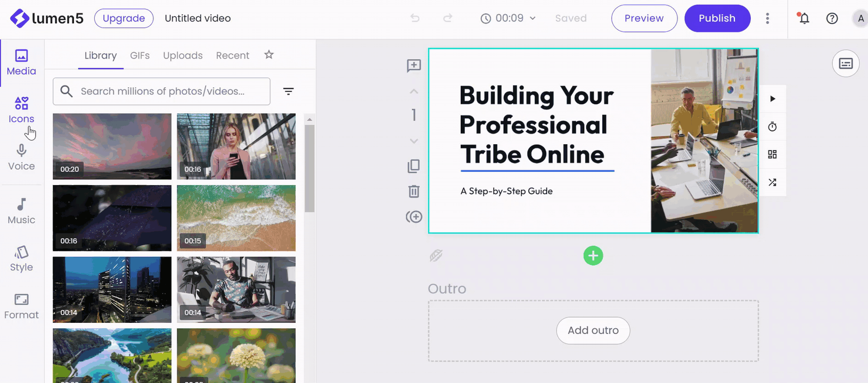The height and width of the screenshot is (383, 868).
Task: Open the Voice recording panel
Action: tap(21, 157)
